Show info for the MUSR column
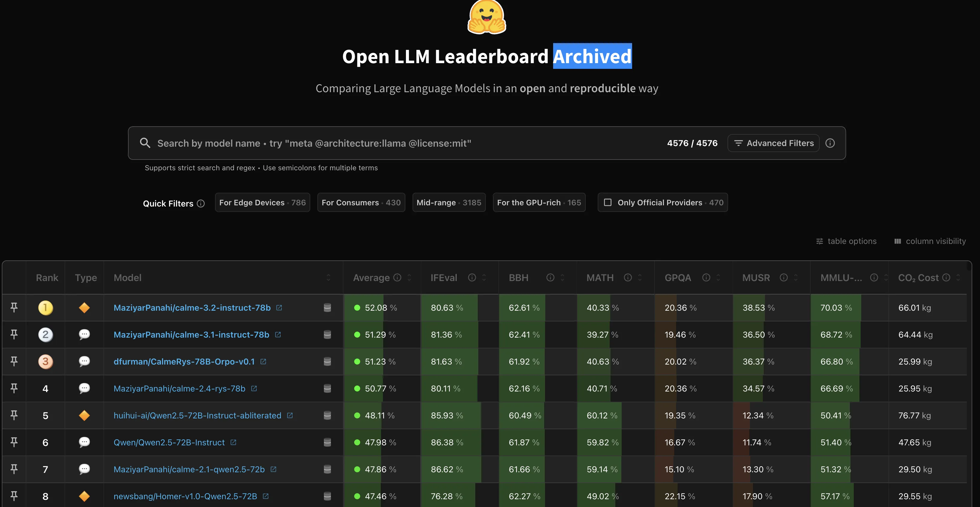This screenshot has height=507, width=980. (x=784, y=277)
